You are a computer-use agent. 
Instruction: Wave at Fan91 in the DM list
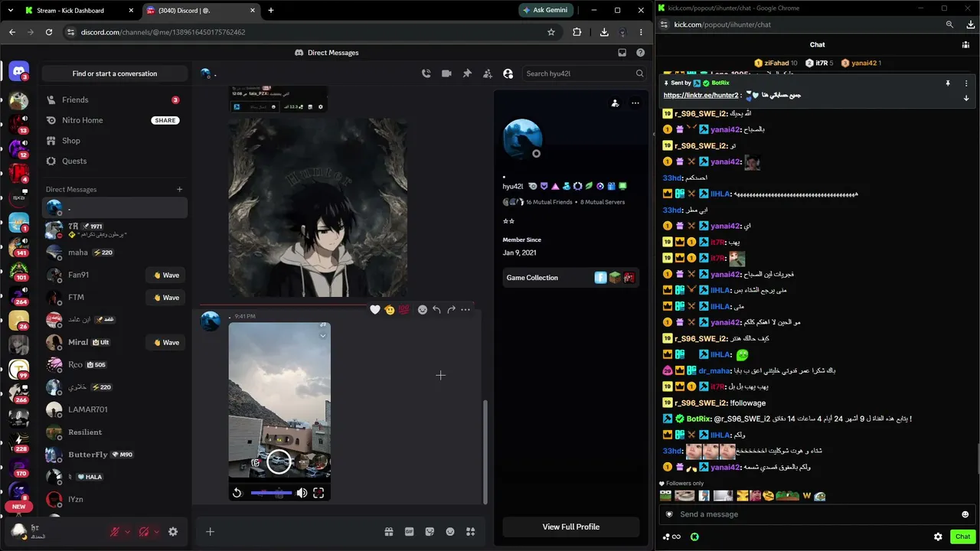pos(166,275)
